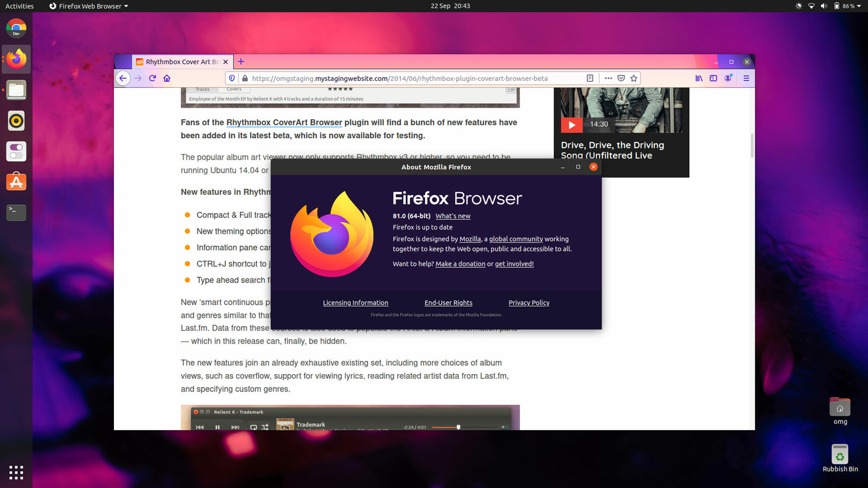Go back with Firefox back arrow
Viewport: 868px width, 488px height.
[x=123, y=78]
